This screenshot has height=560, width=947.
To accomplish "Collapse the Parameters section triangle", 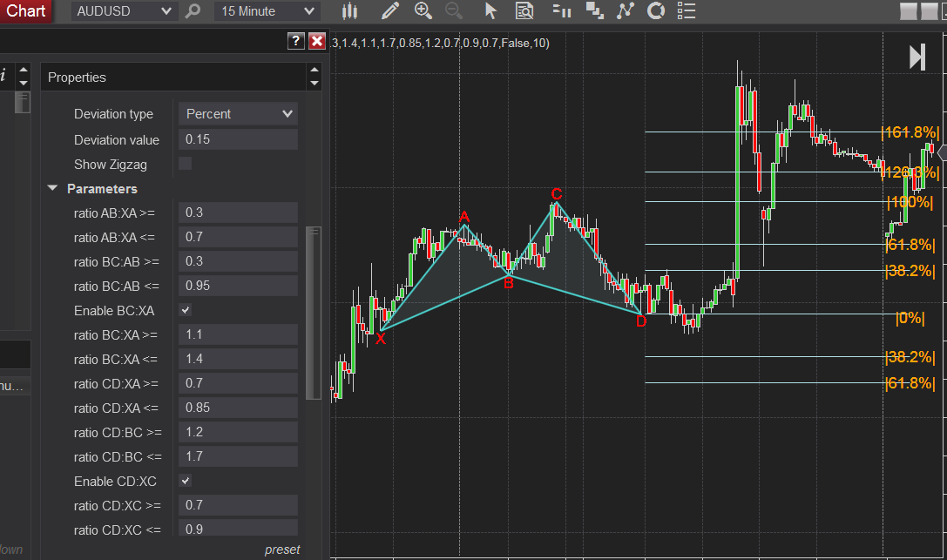I will click(52, 188).
